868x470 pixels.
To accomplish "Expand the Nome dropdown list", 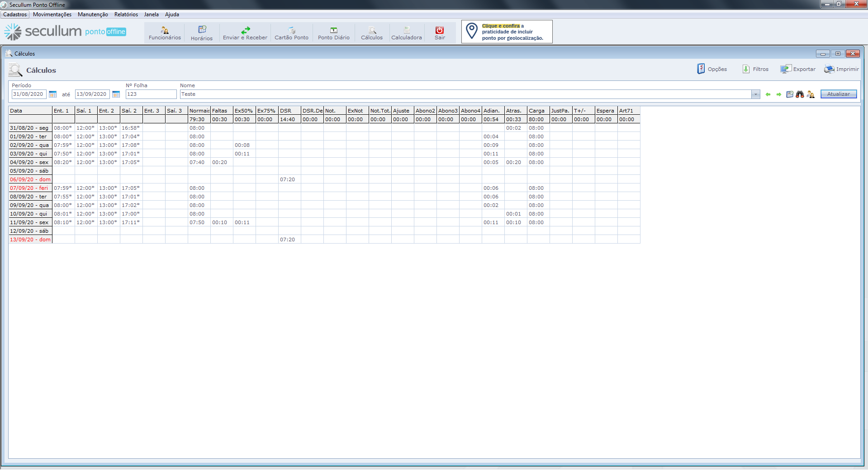I will [x=755, y=94].
